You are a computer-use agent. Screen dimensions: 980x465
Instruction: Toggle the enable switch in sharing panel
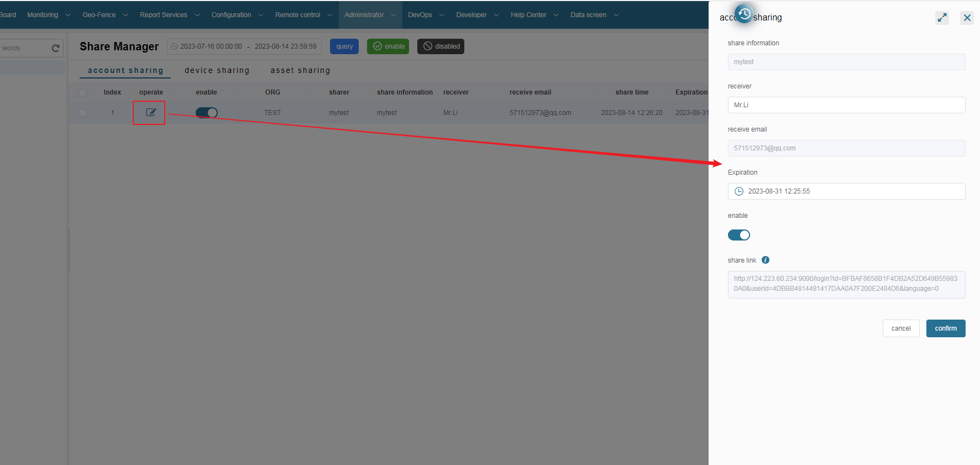tap(738, 235)
